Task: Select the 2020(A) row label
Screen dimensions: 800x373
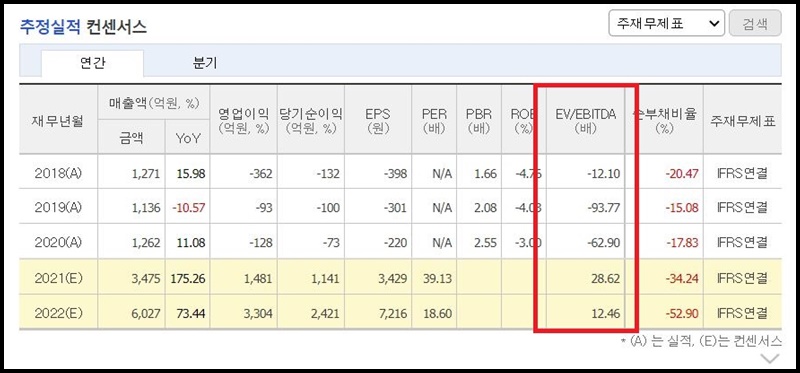Action: [x=58, y=242]
